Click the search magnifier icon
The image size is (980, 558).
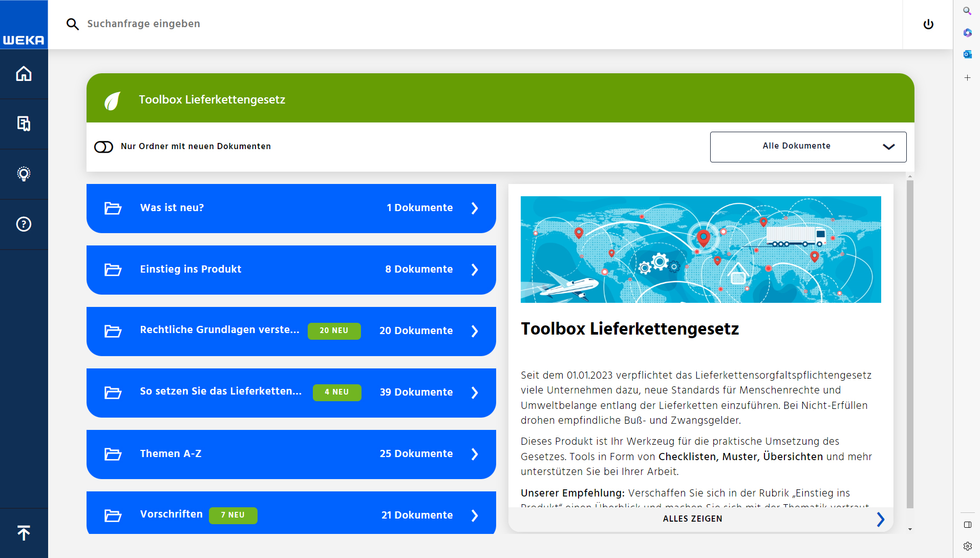point(72,24)
